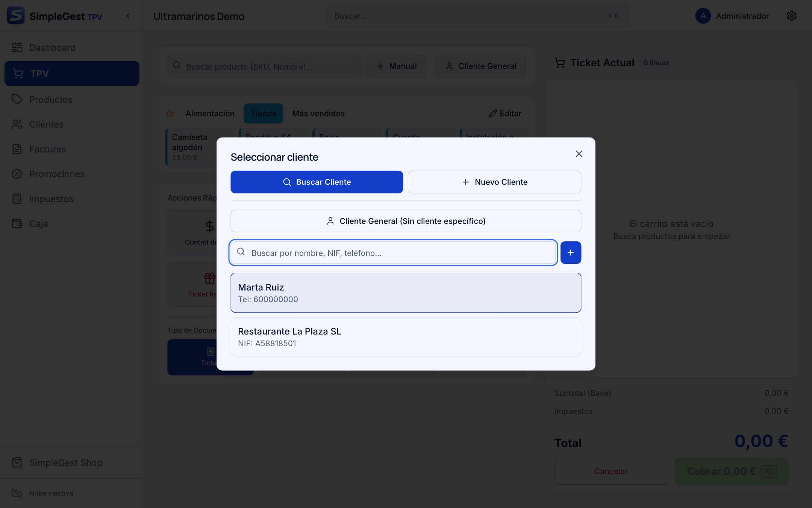Click the global Buscar... field
Viewport: 812px width, 508px height.
pyautogui.click(x=478, y=16)
